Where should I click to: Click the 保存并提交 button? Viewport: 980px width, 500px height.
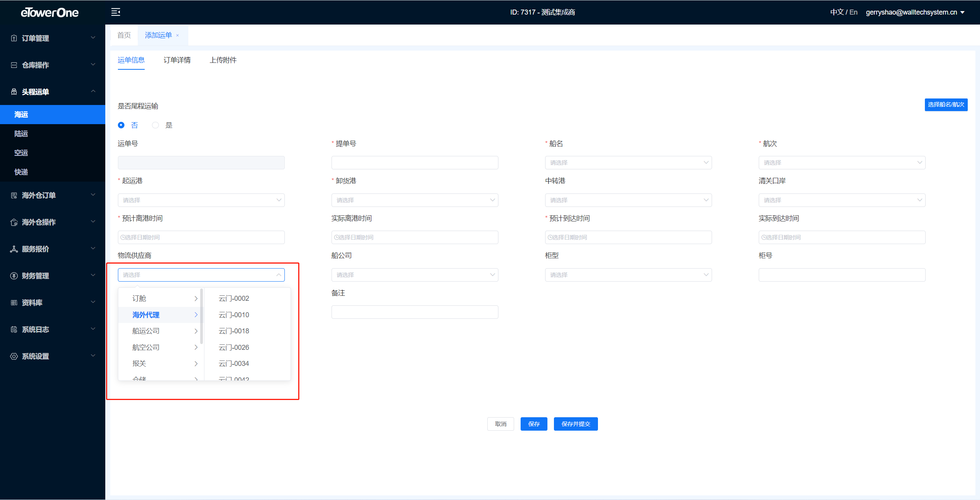point(575,424)
